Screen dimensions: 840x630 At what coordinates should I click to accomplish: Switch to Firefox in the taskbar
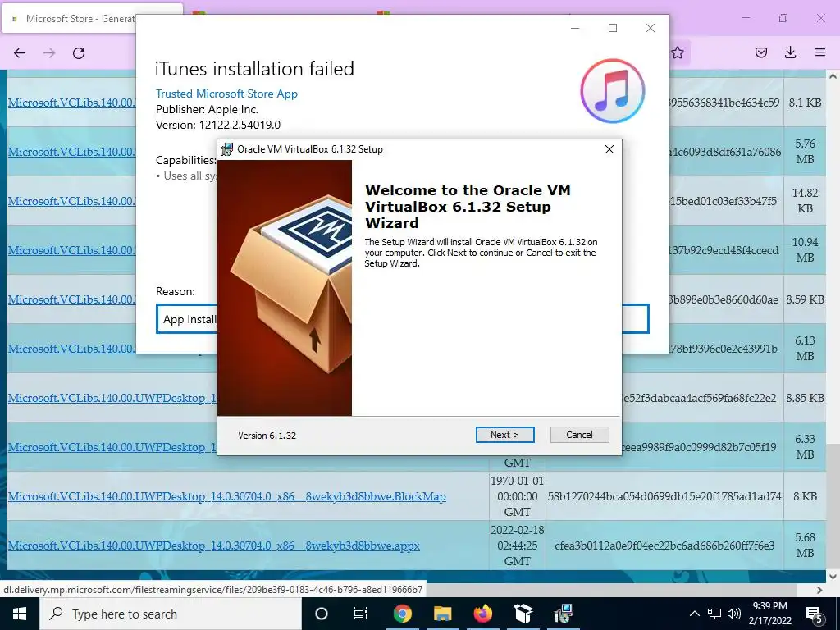[x=482, y=614]
